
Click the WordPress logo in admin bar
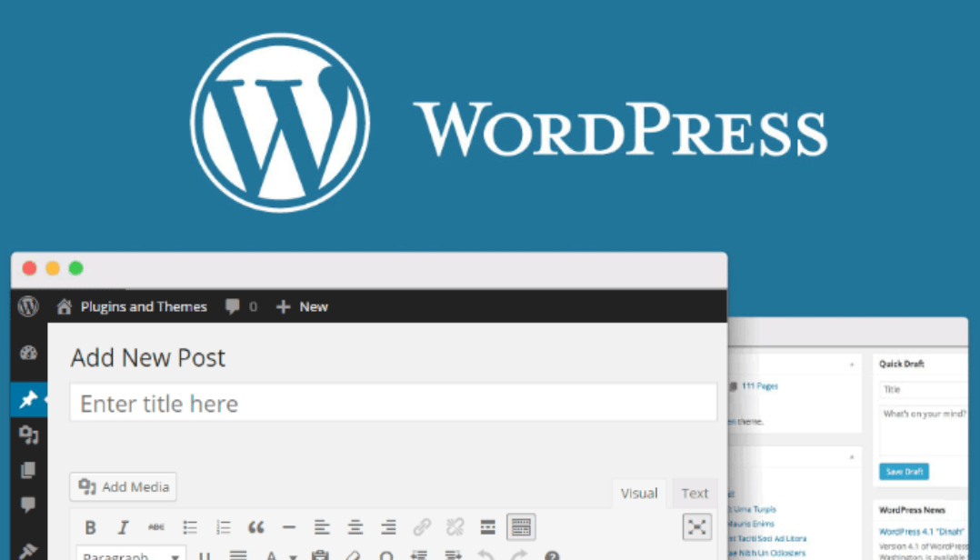coord(28,306)
